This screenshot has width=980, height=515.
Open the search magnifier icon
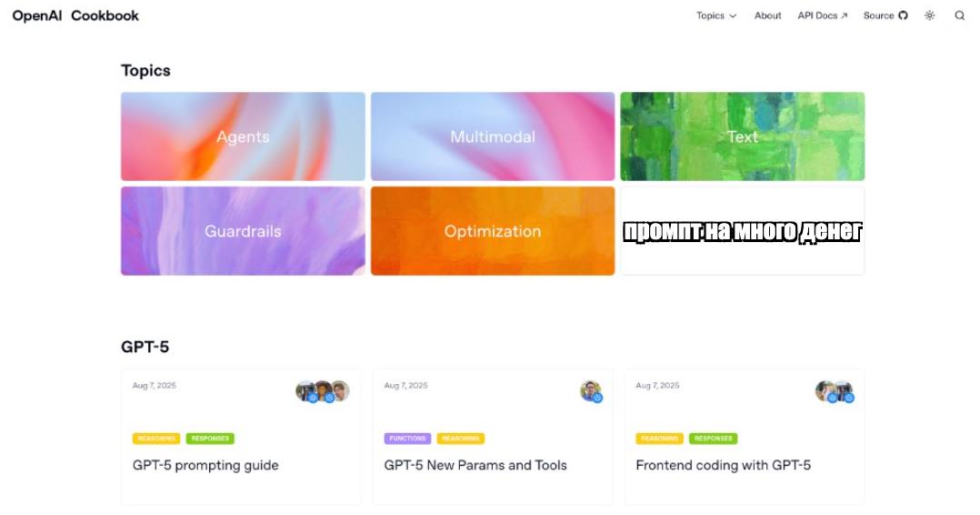pyautogui.click(x=959, y=15)
